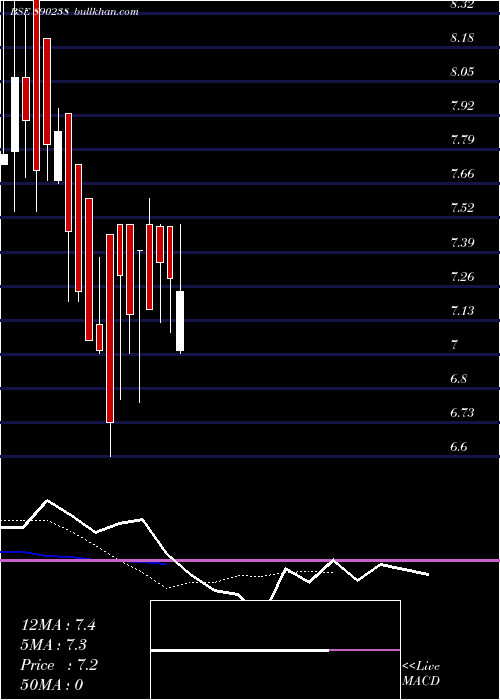Click the bullkhan.com chart title text
Screen dimensions: 500x700
[105, 12]
